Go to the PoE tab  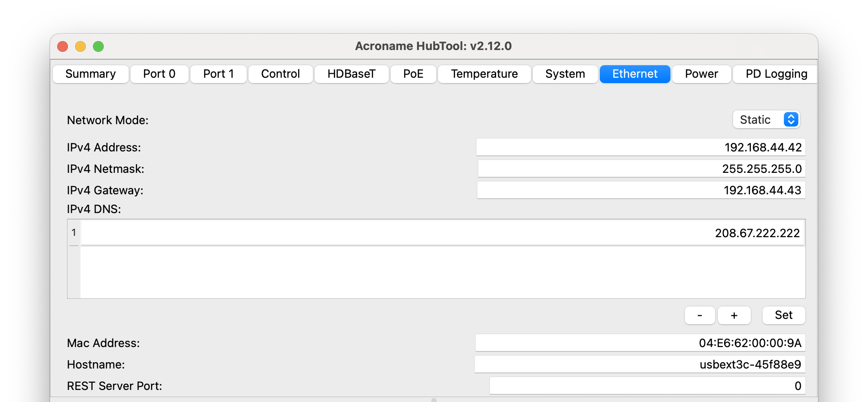[413, 74]
